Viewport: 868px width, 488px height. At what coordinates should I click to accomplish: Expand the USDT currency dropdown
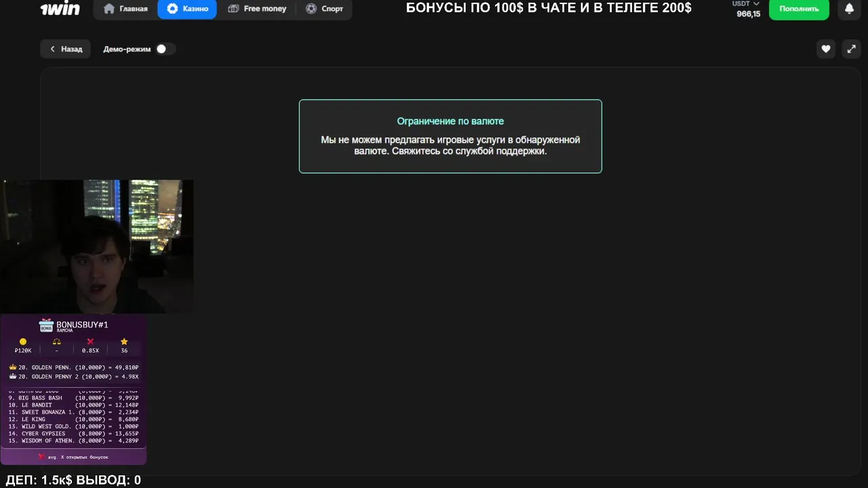pos(746,4)
